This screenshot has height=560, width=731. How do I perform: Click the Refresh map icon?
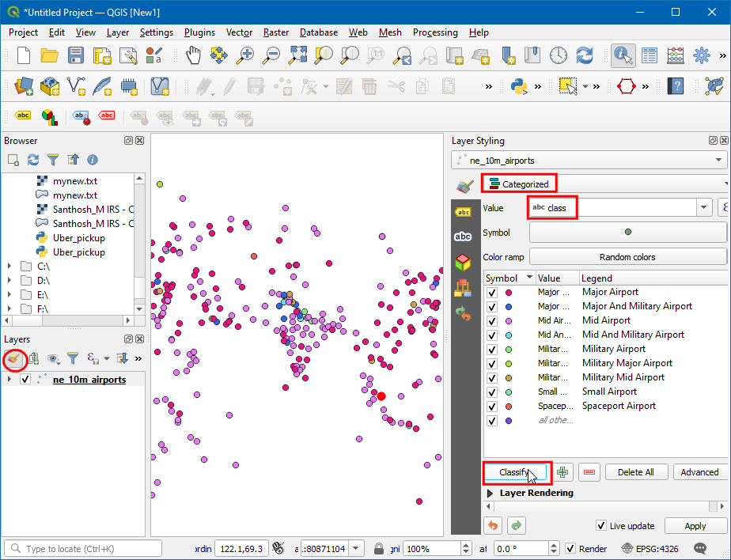(585, 55)
